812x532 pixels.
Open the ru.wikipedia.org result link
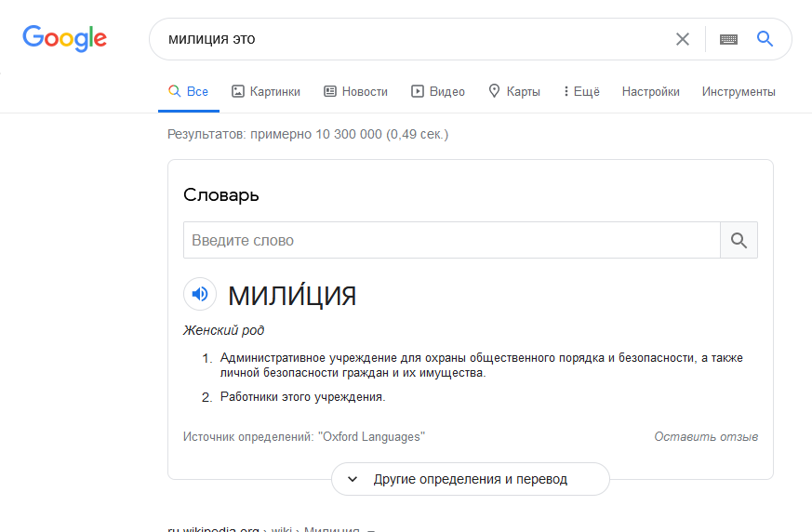coord(212,528)
